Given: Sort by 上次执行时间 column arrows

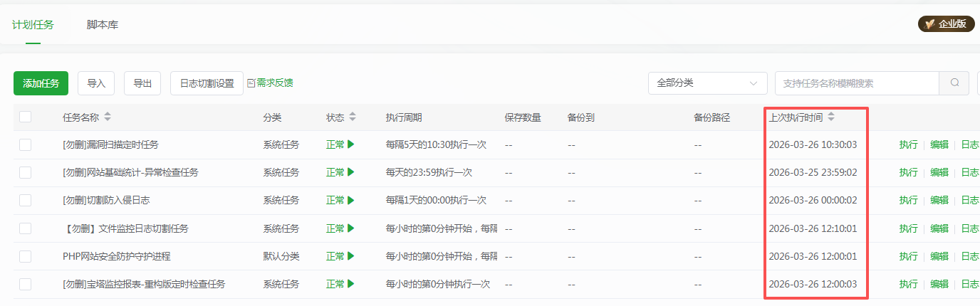Looking at the screenshot, I should [831, 117].
